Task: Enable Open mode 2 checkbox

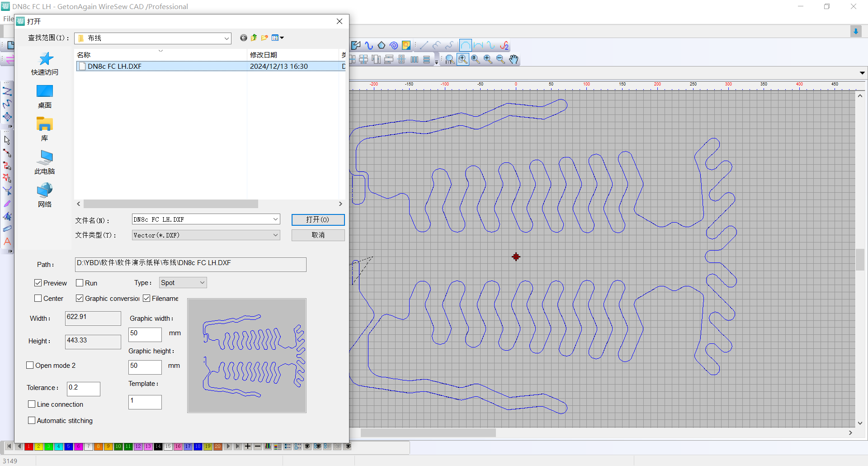Action: pyautogui.click(x=30, y=366)
